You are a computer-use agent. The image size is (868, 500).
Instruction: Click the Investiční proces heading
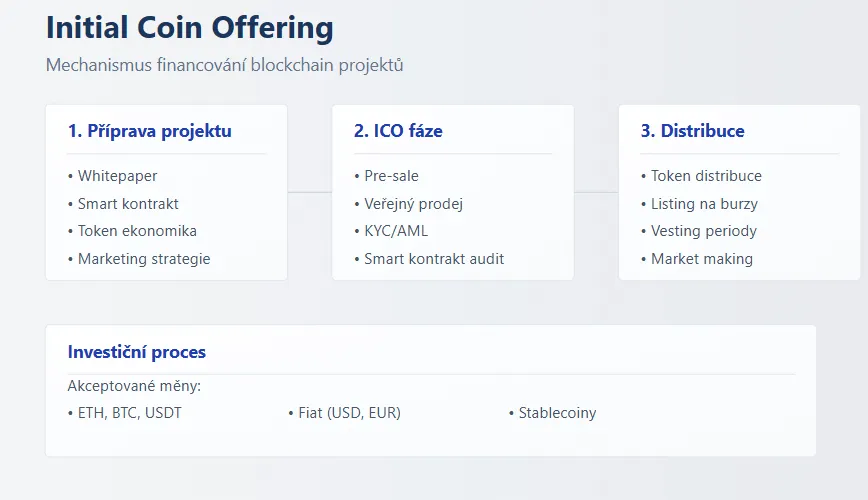pyautogui.click(x=137, y=352)
